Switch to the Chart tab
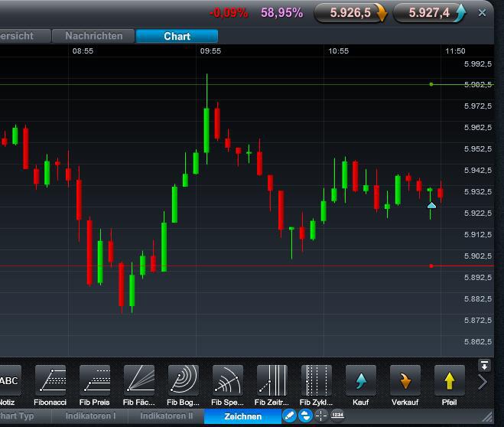This screenshot has width=504, height=427. (177, 36)
